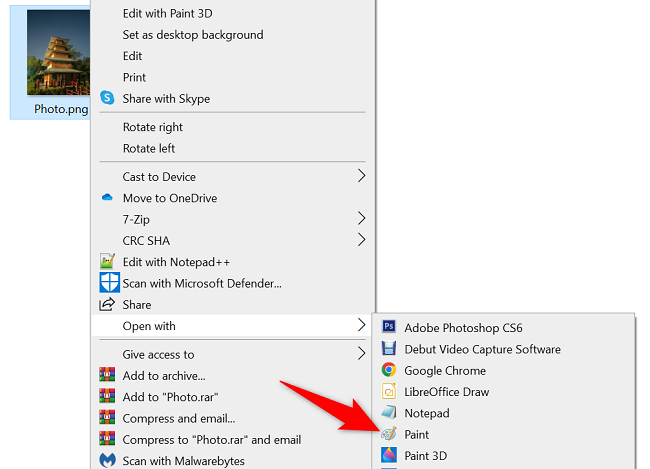Open with Debut Video Capture Software
This screenshot has width=650, height=469.
(482, 350)
